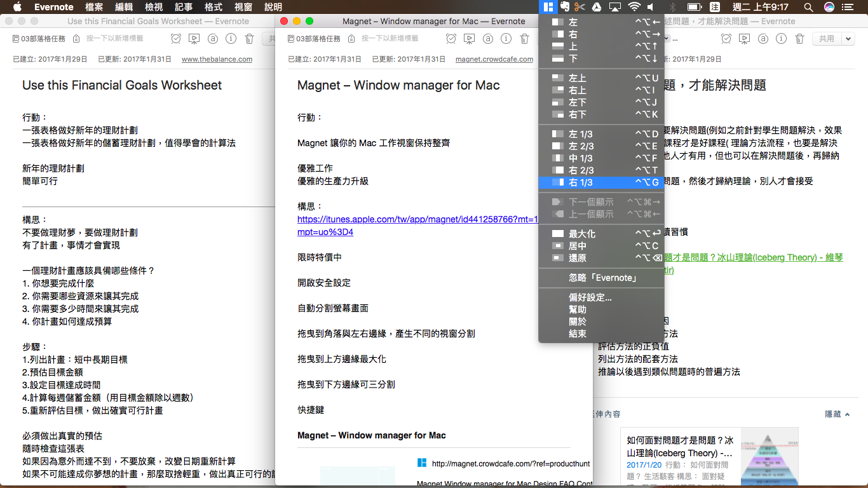Click the Magnet icon in the menu bar

tap(548, 7)
